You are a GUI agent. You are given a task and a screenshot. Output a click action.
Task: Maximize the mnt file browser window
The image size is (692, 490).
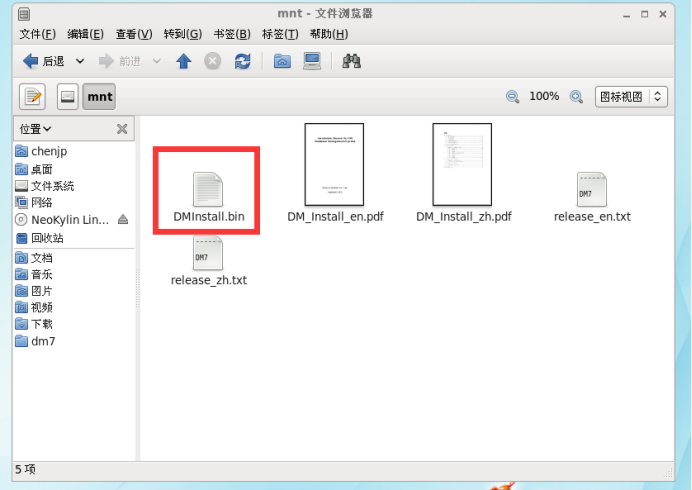(x=644, y=15)
